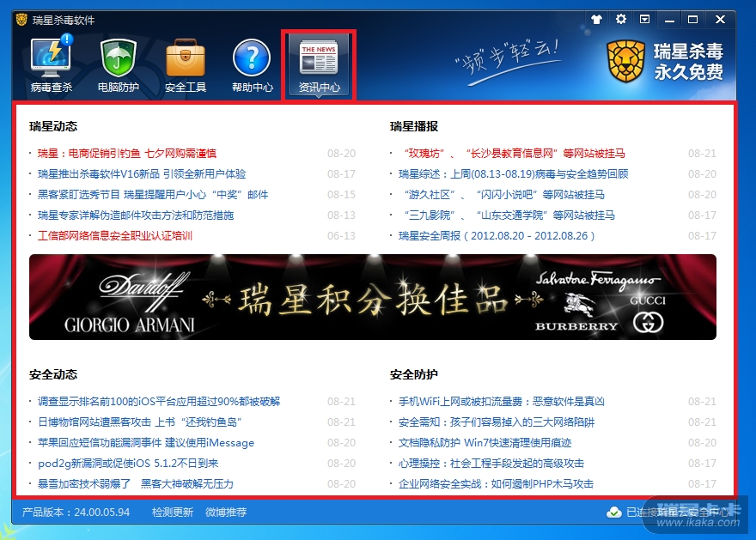Open article 黑客紧盯选秀节目 about 中奖 mail
This screenshot has width=756, height=540.
tap(153, 195)
